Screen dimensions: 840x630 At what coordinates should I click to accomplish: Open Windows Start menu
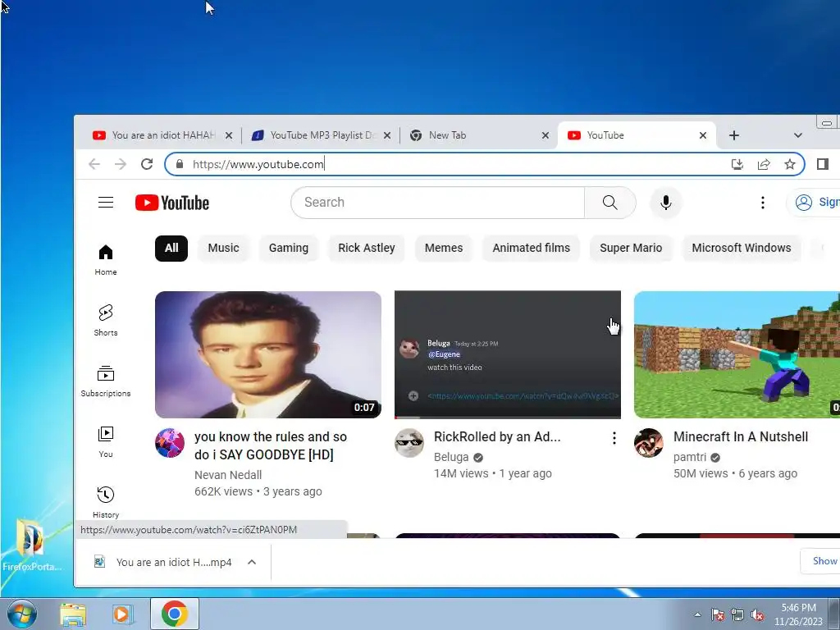(x=22, y=614)
